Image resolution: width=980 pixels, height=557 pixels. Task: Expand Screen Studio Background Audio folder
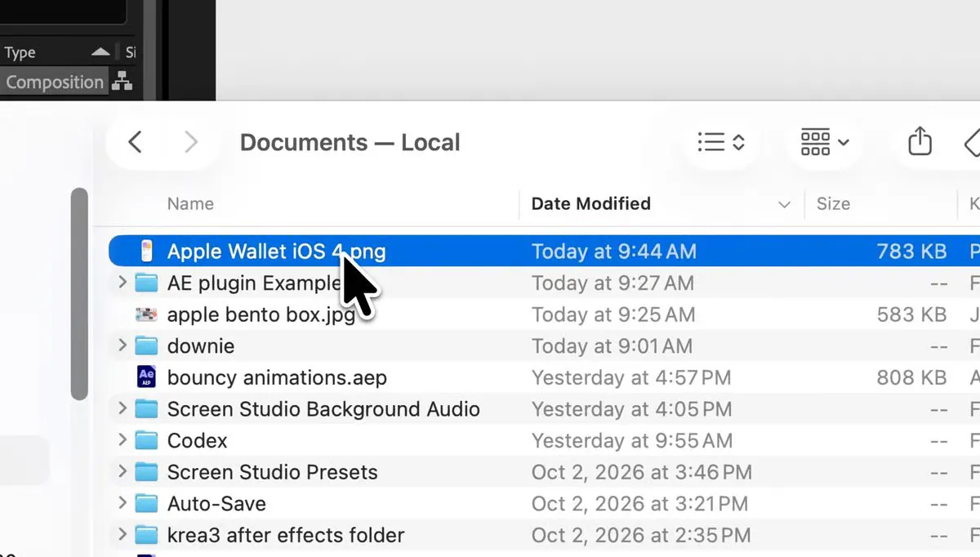[122, 408]
